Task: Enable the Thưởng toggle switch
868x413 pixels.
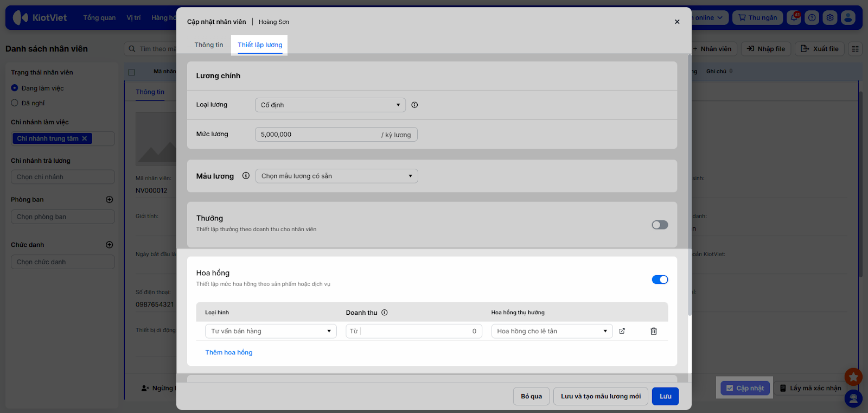Action: coord(660,225)
